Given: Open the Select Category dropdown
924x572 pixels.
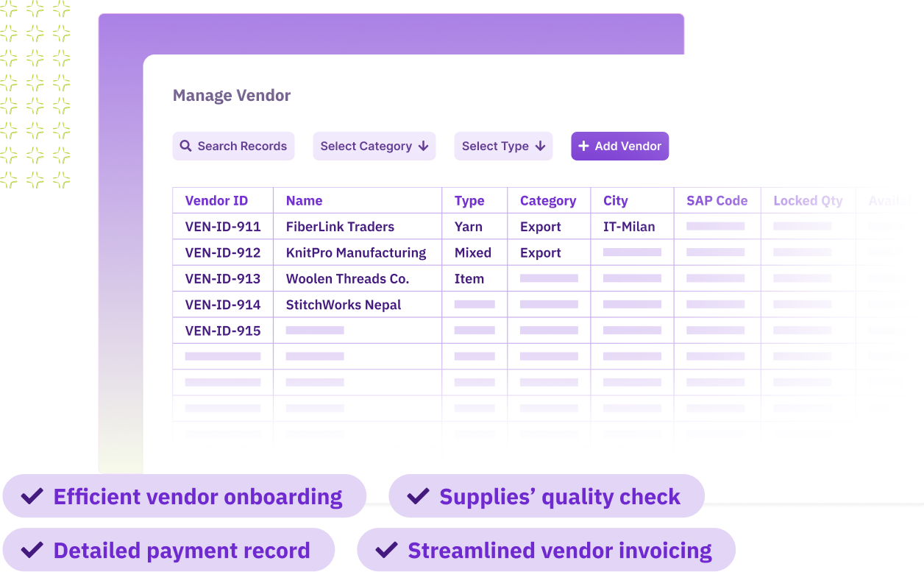Looking at the screenshot, I should pyautogui.click(x=374, y=146).
